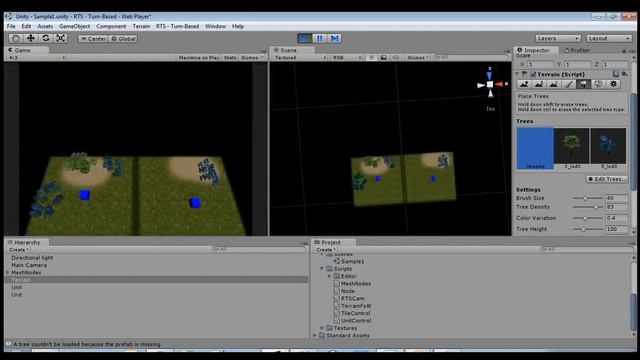Viewport: 640px width, 360px height.
Task: Toggle scene skybox overlay image button
Action: (x=383, y=58)
